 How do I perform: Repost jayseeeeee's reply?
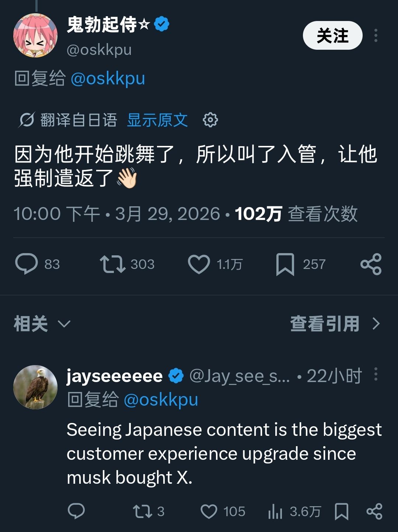(142, 511)
